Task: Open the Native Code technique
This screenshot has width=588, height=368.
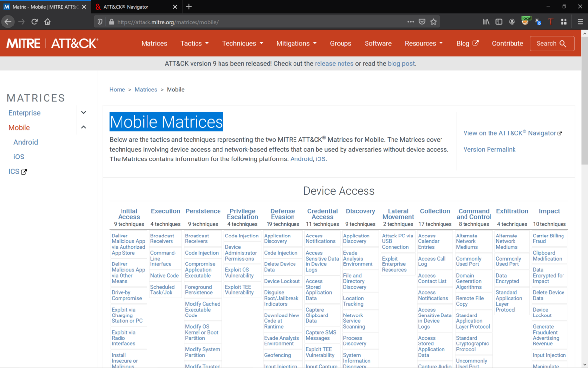Action: click(x=165, y=276)
